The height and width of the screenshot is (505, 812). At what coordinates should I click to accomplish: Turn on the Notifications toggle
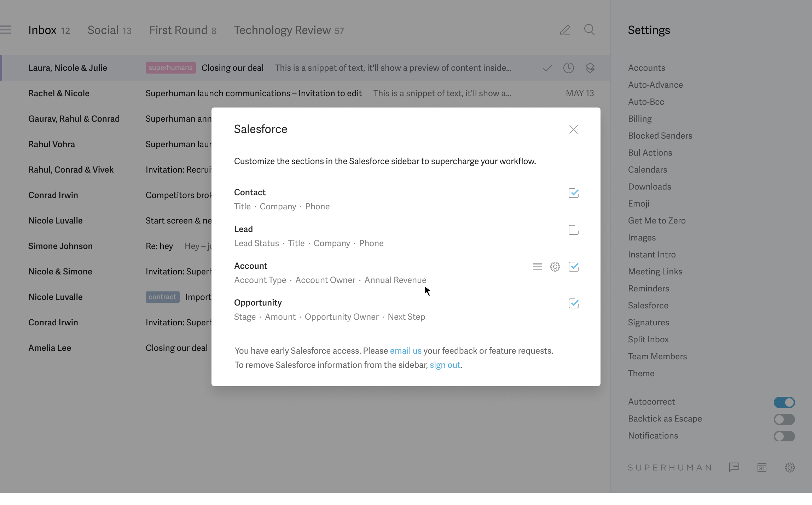(x=784, y=436)
